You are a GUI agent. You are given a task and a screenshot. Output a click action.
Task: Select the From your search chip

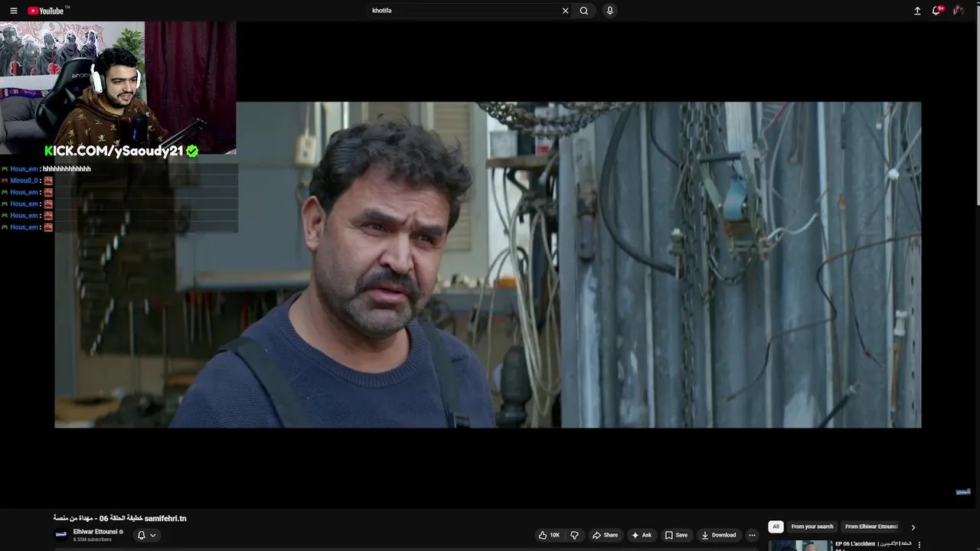click(812, 527)
